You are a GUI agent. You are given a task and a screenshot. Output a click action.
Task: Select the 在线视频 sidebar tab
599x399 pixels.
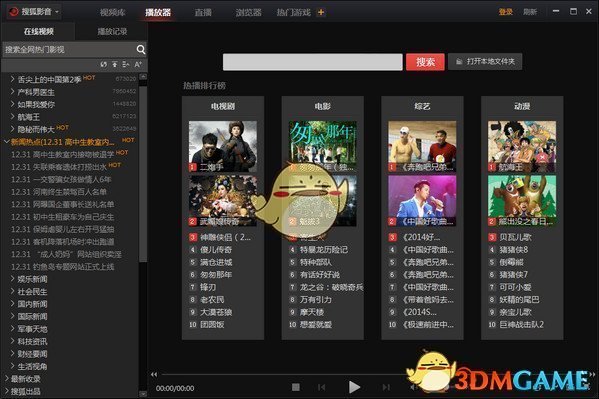click(39, 31)
